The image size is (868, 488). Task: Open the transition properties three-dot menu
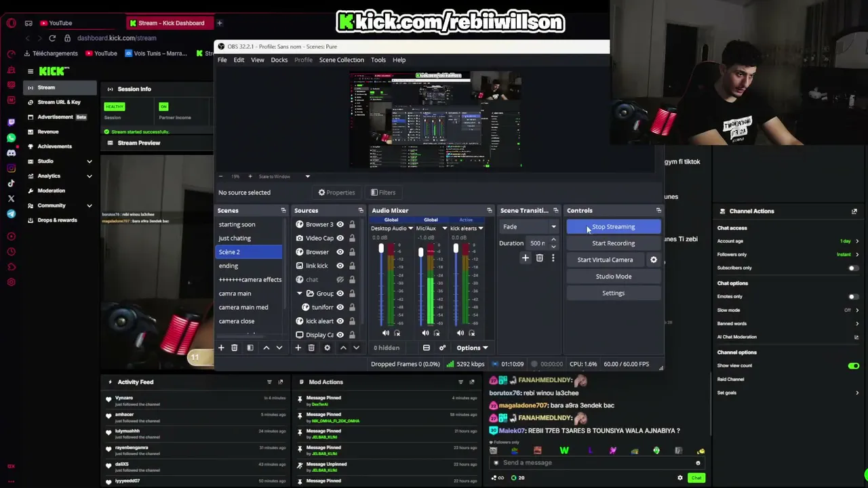point(553,258)
